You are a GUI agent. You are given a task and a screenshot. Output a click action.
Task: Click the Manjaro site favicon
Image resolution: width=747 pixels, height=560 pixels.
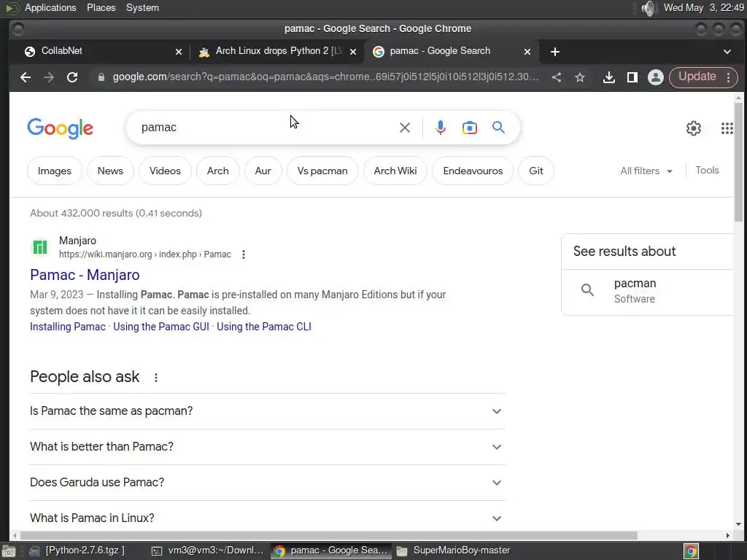tap(39, 247)
